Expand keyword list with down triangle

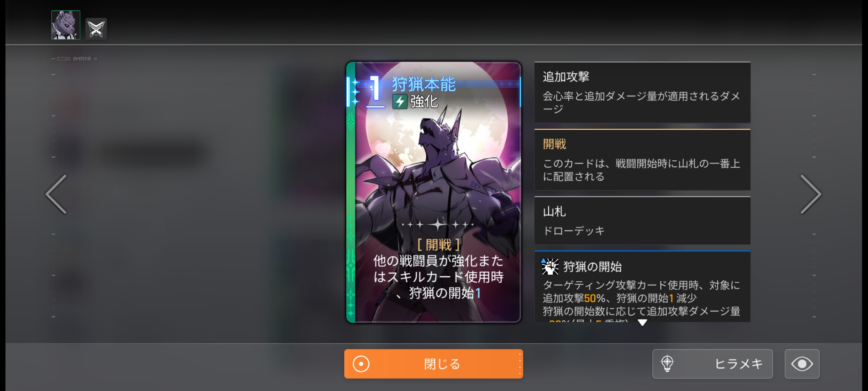(x=642, y=322)
